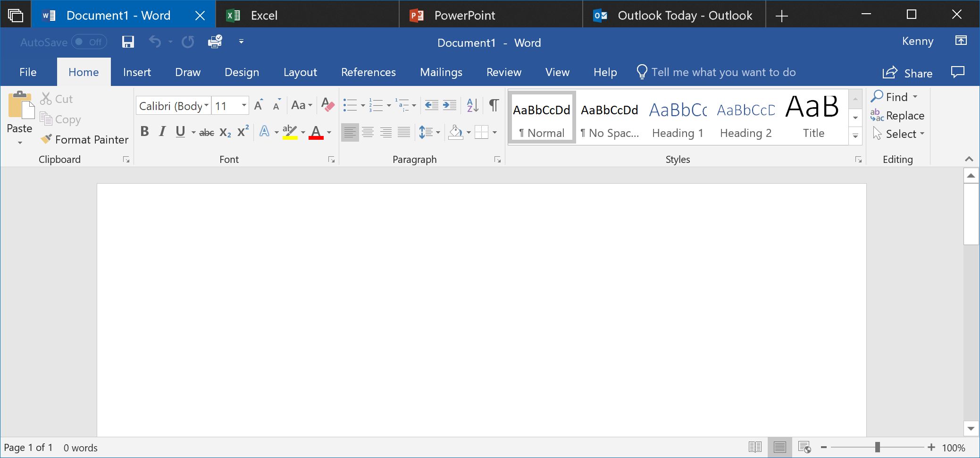This screenshot has height=458, width=980.
Task: Apply subscript formatting
Action: click(x=224, y=133)
